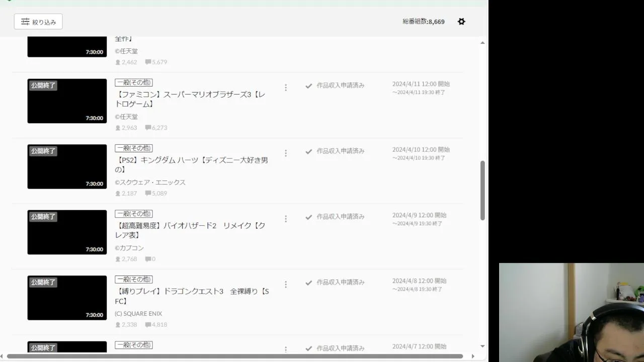Screen dimensions: 644x362
Task: Click the checkmark icon beside 作品収入申請済み for バイオハザード2
Action: click(309, 217)
